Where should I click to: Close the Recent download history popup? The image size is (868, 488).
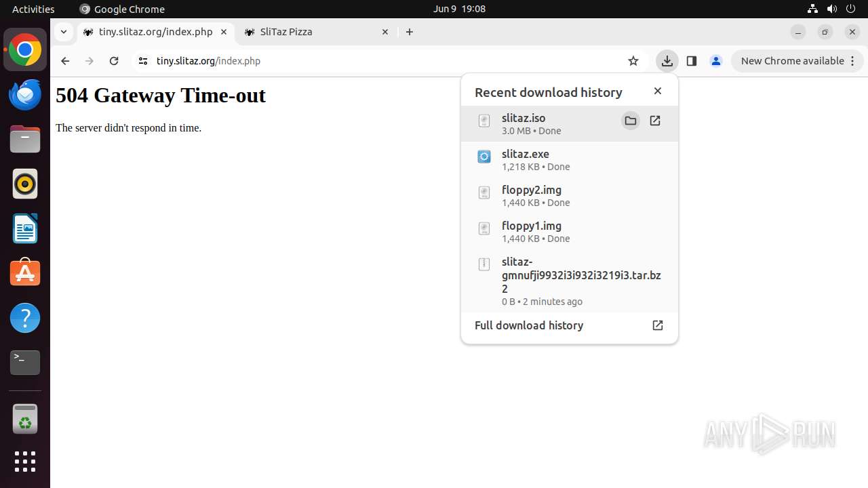click(657, 91)
